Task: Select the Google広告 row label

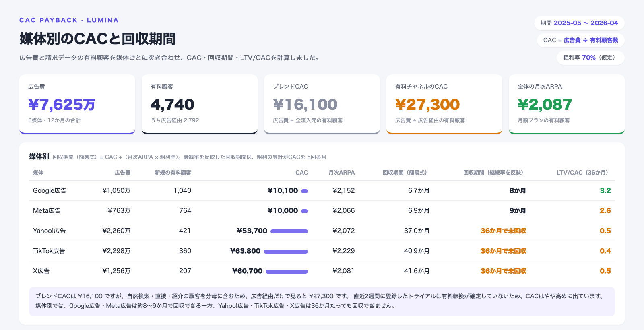Action: [x=50, y=191]
